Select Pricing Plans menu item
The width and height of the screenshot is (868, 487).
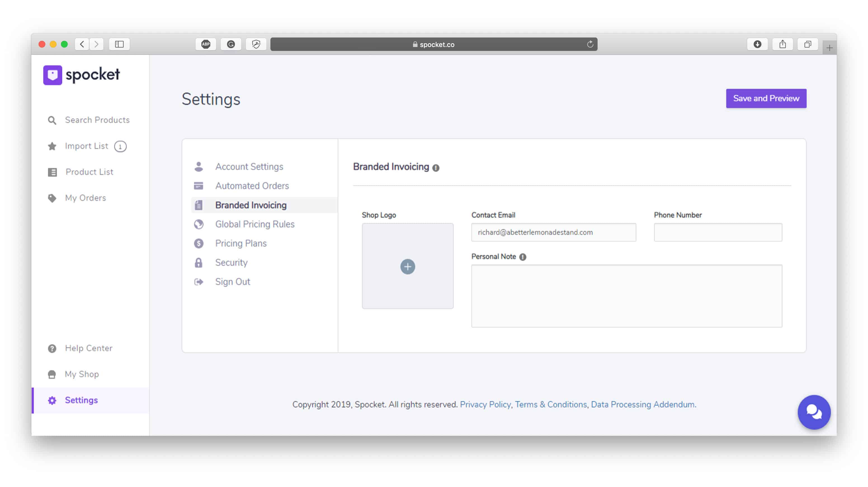click(241, 243)
